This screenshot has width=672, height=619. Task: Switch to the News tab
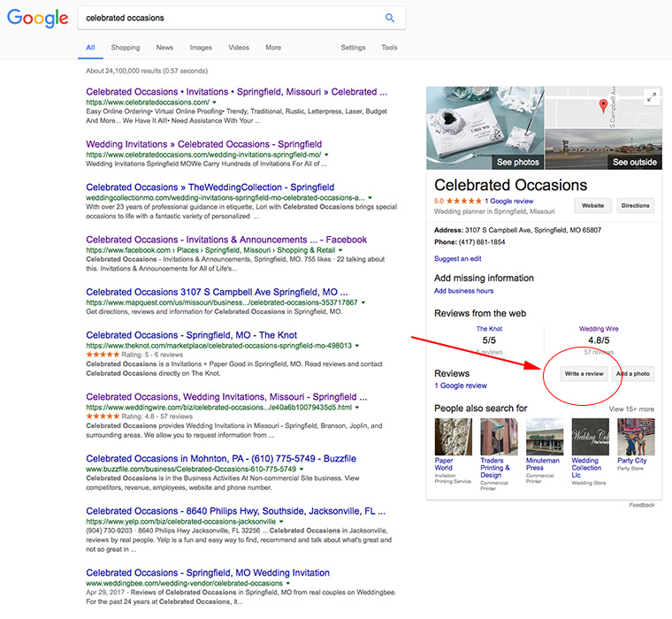164,48
